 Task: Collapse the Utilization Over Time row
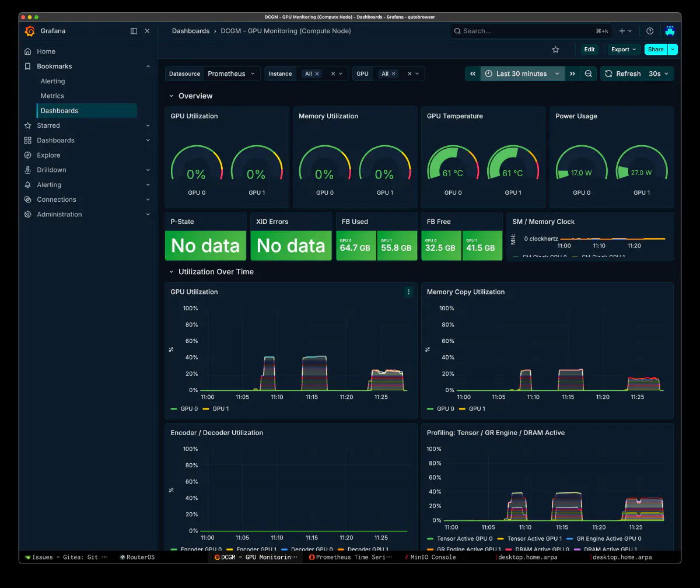(171, 272)
